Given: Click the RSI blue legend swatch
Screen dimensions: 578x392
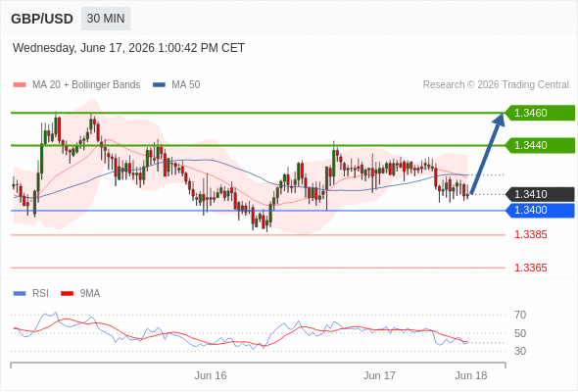Looking at the screenshot, I should (x=20, y=294).
